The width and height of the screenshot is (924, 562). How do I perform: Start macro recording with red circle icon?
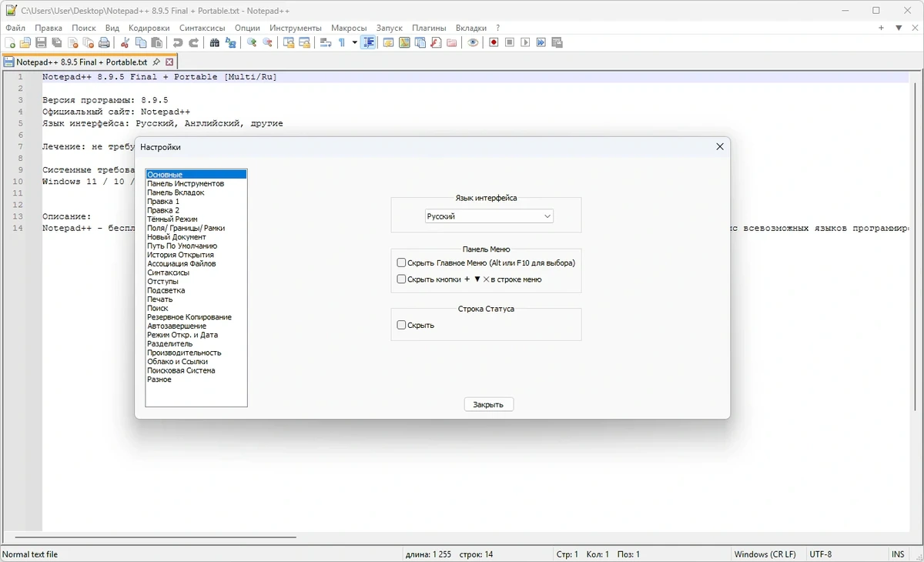point(494,43)
